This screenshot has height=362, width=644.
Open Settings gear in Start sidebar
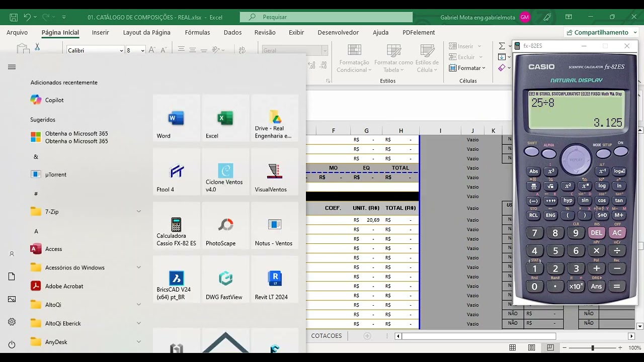(x=12, y=322)
